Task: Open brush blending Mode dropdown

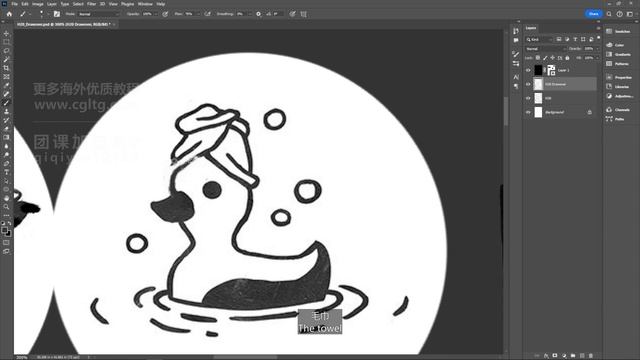Action: [x=99, y=14]
